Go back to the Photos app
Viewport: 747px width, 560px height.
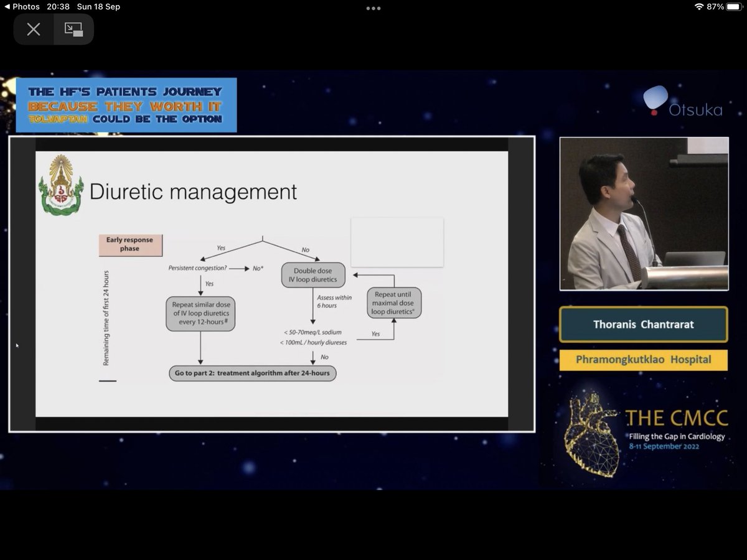[x=22, y=7]
